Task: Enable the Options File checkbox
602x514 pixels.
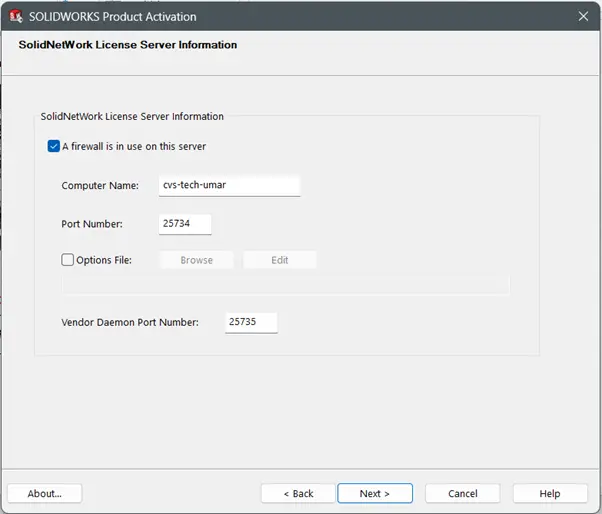Action: point(68,260)
